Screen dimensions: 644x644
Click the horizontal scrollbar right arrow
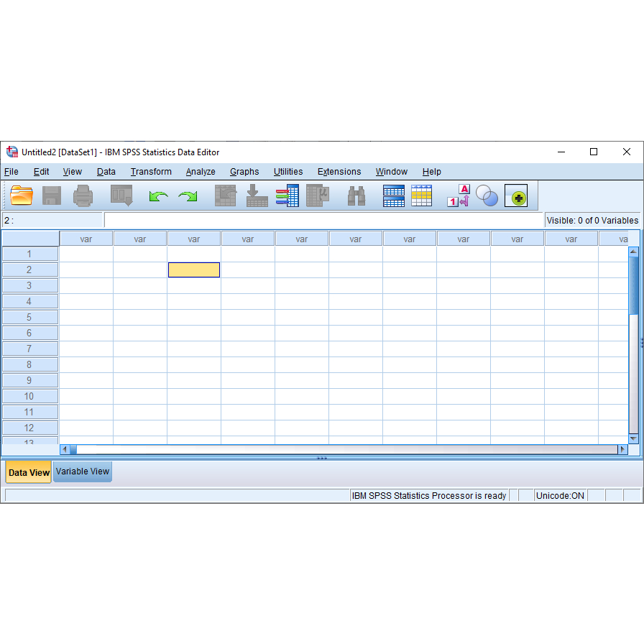click(622, 449)
